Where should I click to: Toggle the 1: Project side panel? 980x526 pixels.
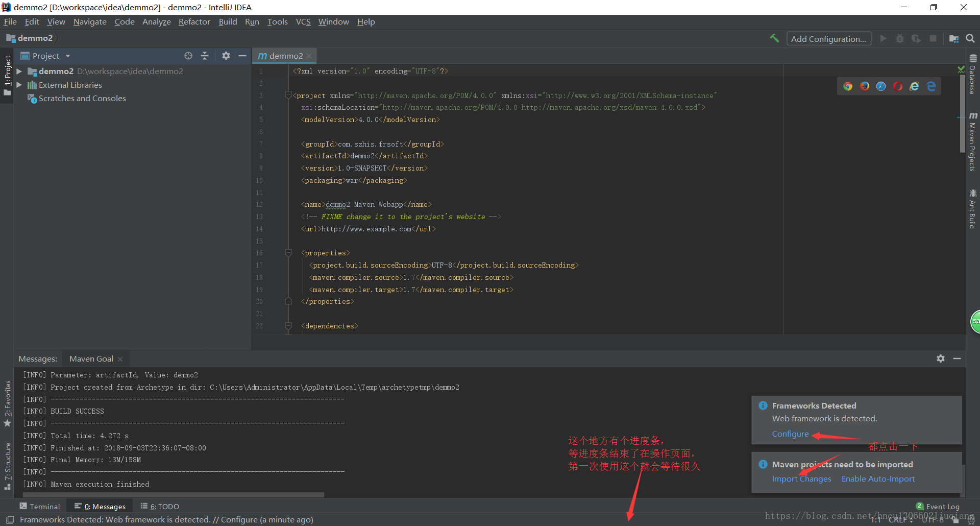(7, 76)
